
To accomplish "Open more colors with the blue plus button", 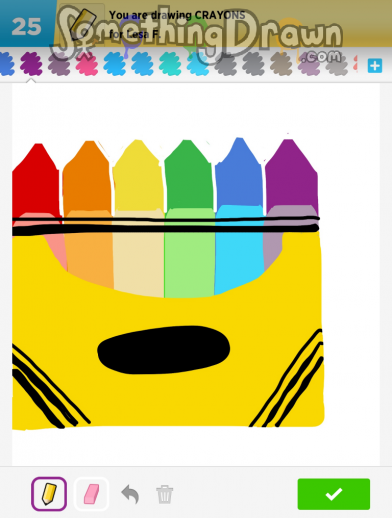I will click(x=375, y=65).
